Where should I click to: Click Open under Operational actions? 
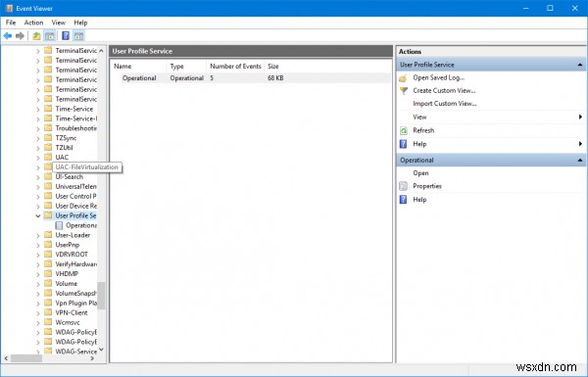[x=420, y=173]
